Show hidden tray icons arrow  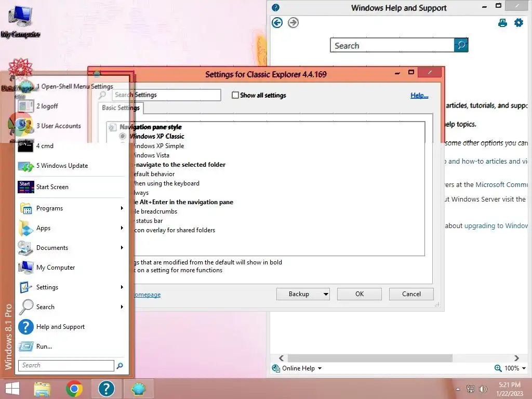point(458,389)
